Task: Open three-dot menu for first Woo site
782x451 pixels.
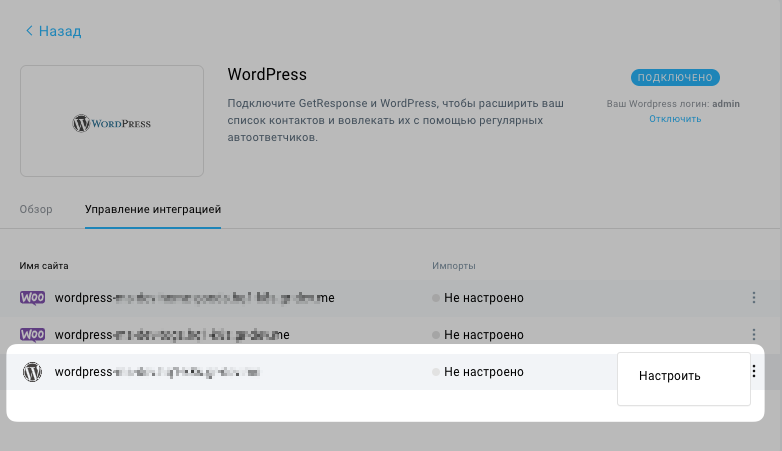Action: [x=754, y=298]
